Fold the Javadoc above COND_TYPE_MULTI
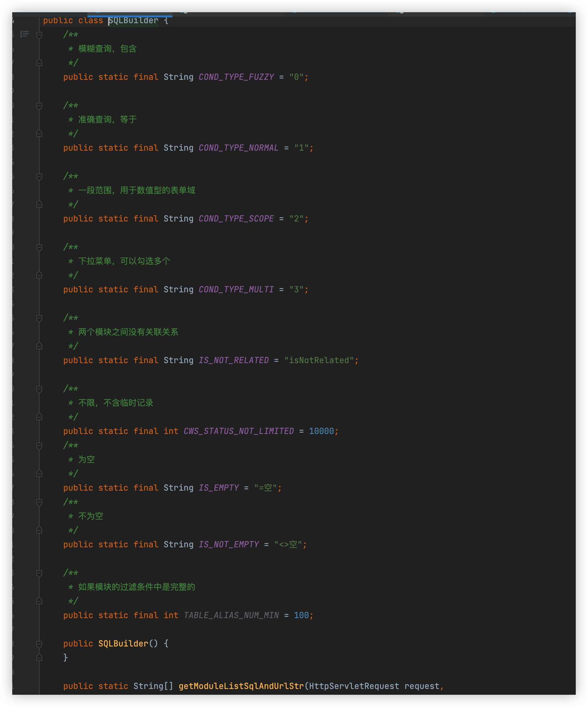The height and width of the screenshot is (707, 588). 39,248
